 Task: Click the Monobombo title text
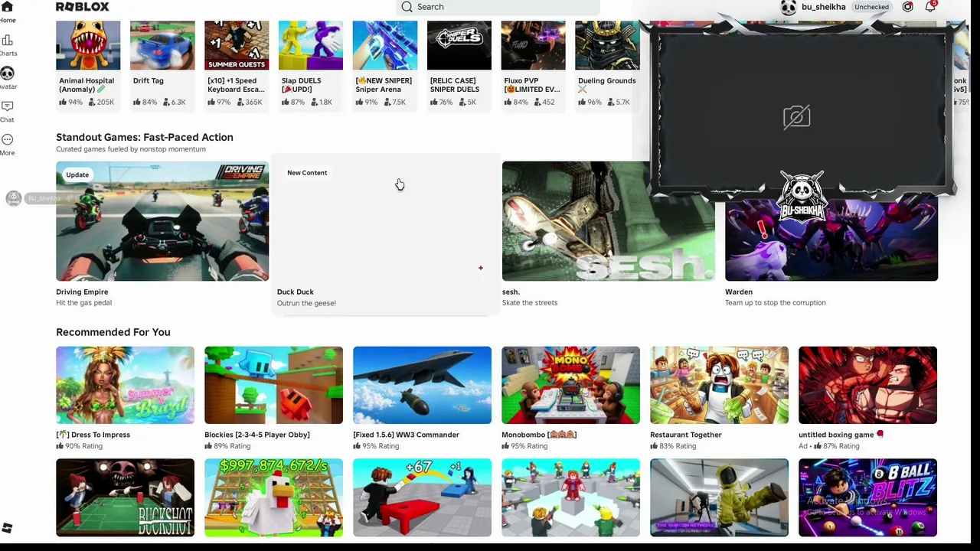coord(539,435)
